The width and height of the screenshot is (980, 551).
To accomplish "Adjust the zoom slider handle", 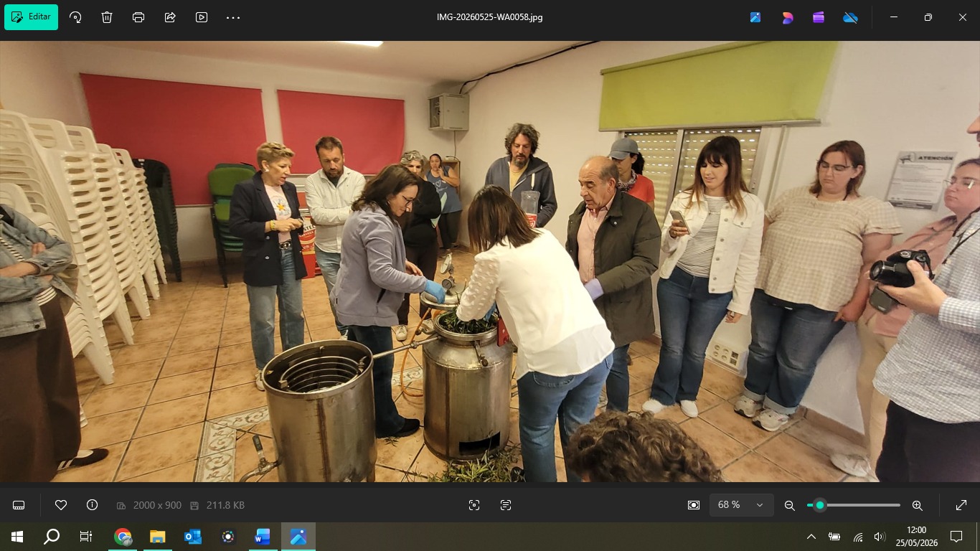I will click(820, 505).
